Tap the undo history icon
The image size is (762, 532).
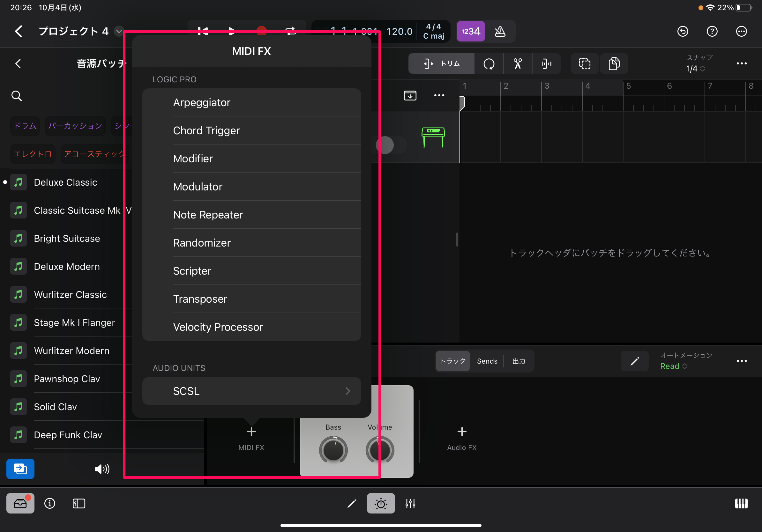682,31
